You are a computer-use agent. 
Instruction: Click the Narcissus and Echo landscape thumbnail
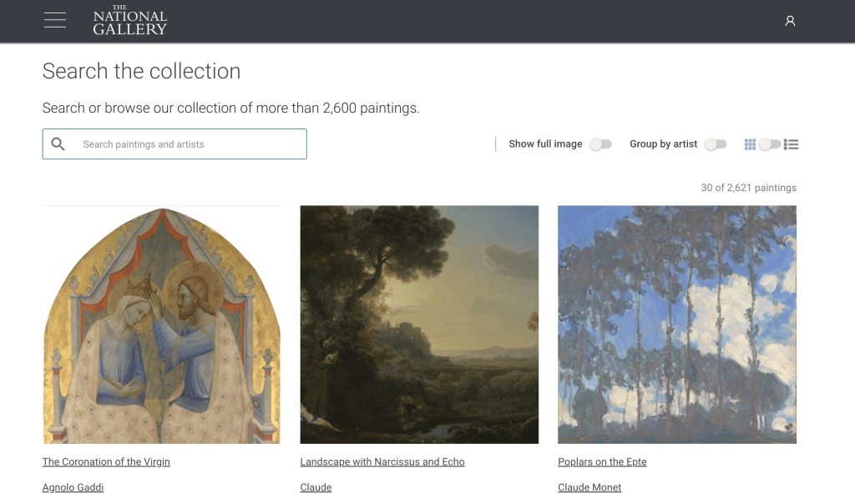419,325
